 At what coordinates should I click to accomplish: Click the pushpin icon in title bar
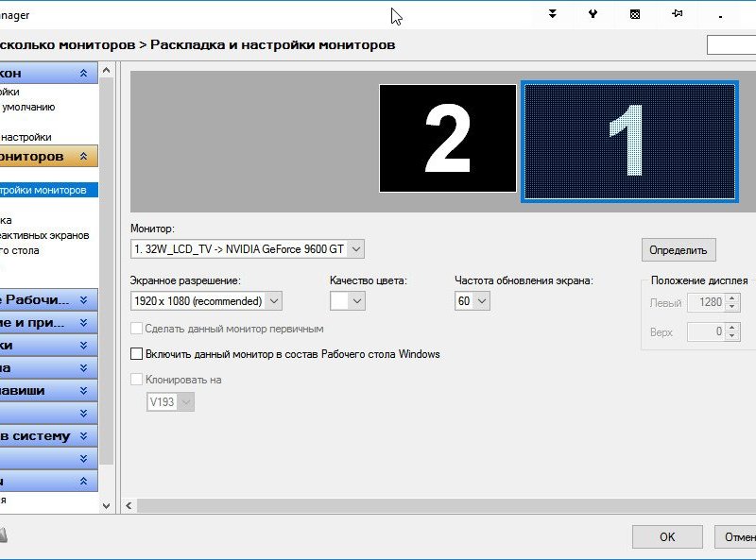click(x=678, y=14)
